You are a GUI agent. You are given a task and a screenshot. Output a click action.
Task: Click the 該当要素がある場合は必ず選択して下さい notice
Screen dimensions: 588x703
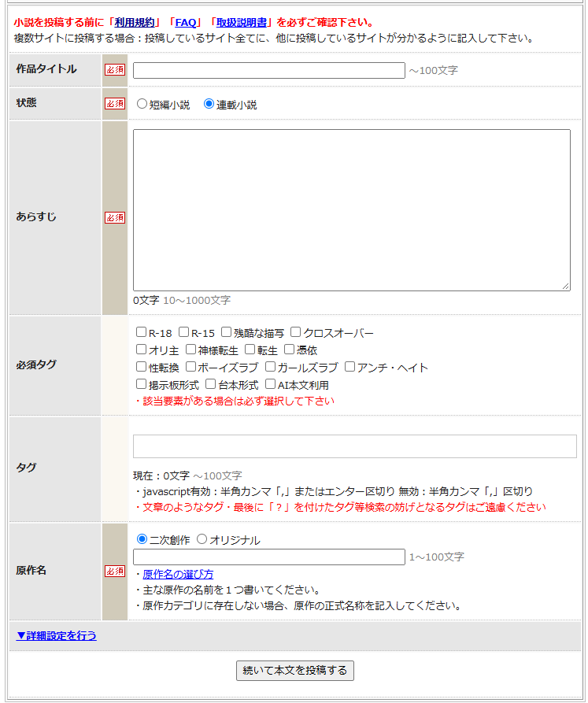(x=234, y=401)
